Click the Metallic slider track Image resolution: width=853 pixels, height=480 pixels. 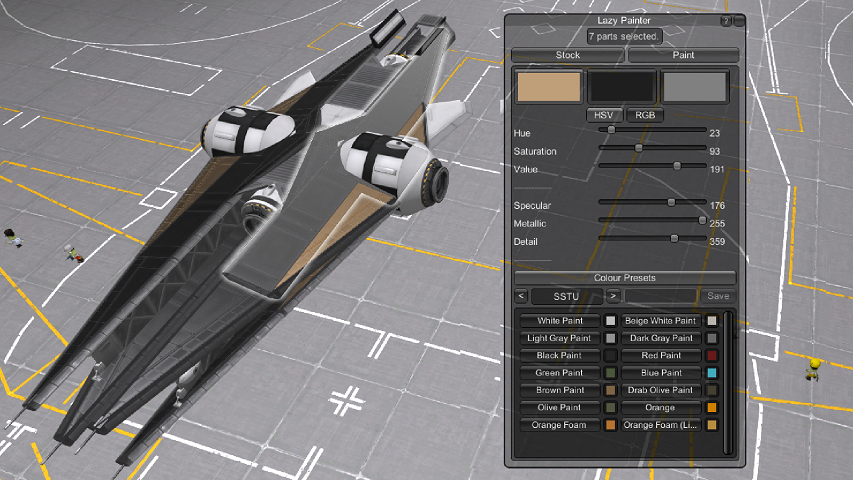(650, 223)
